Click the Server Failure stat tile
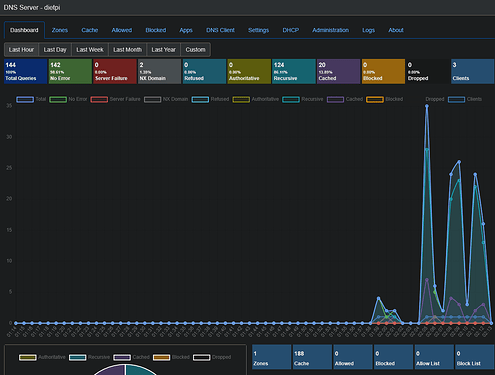This screenshot has height=375, width=495. (115, 71)
